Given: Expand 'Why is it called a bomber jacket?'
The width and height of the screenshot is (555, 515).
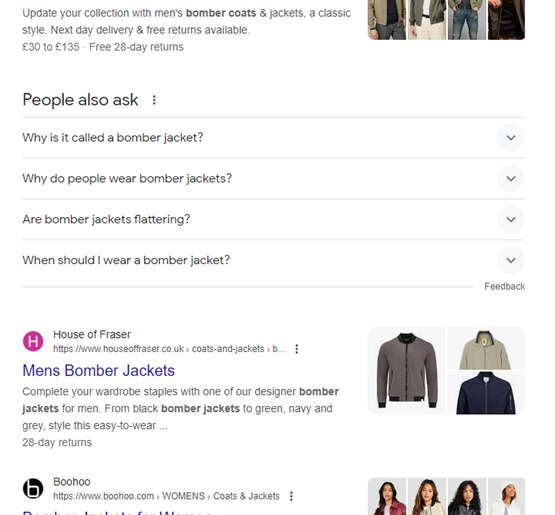Looking at the screenshot, I should 273,138.
